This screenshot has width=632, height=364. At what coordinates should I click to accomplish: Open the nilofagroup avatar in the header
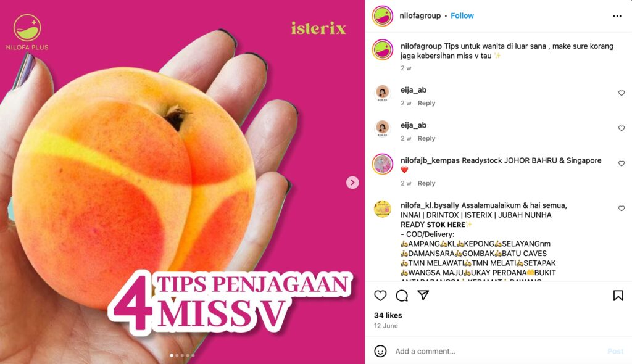click(x=382, y=16)
